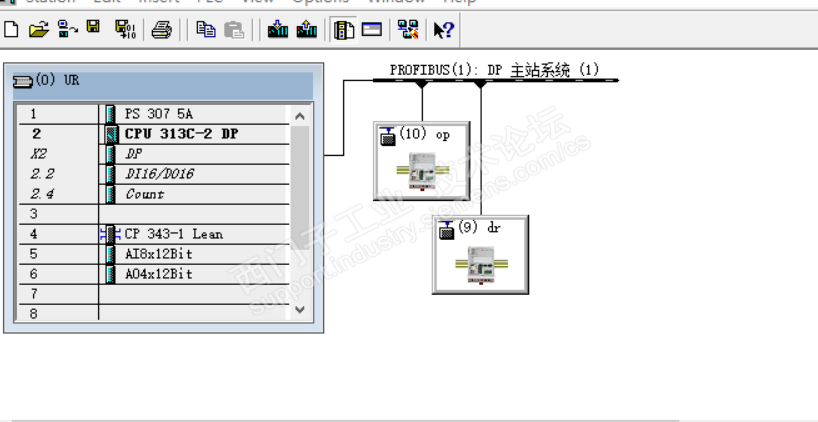Click the CPU 313C-2 DP module icon
The image size is (818, 422).
pyautogui.click(x=111, y=134)
